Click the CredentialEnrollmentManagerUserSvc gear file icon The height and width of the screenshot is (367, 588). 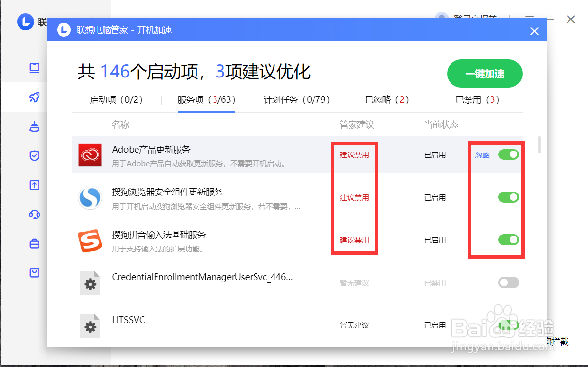click(90, 283)
